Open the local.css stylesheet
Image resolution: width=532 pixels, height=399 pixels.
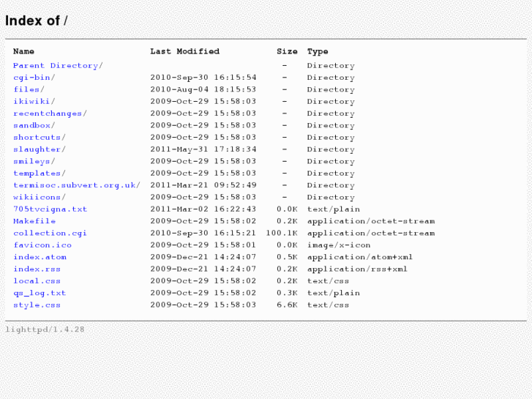click(37, 281)
